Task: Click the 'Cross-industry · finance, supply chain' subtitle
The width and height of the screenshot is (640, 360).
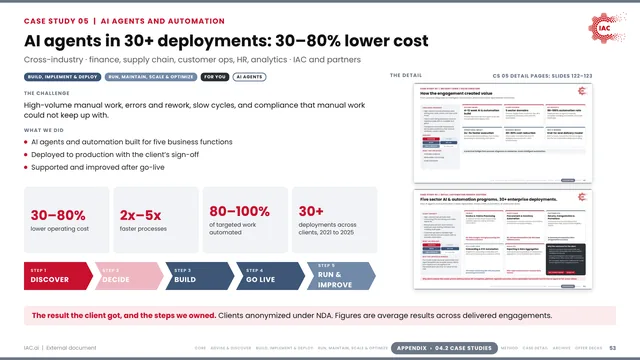Action: pos(192,60)
